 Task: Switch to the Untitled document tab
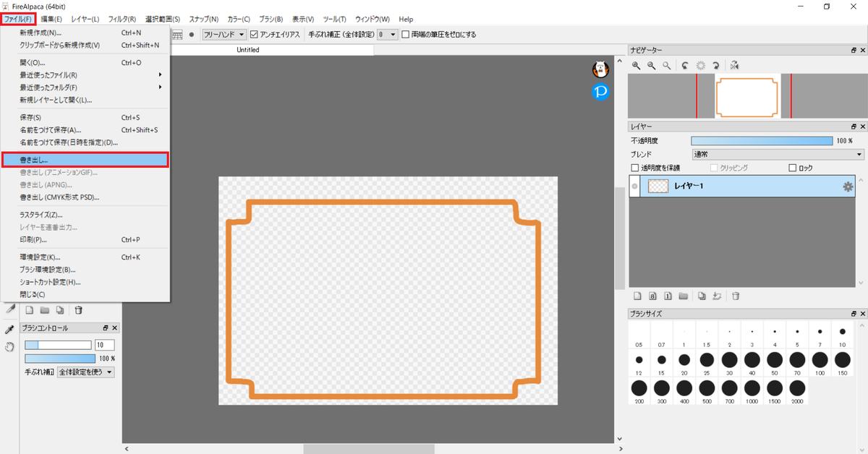point(248,50)
